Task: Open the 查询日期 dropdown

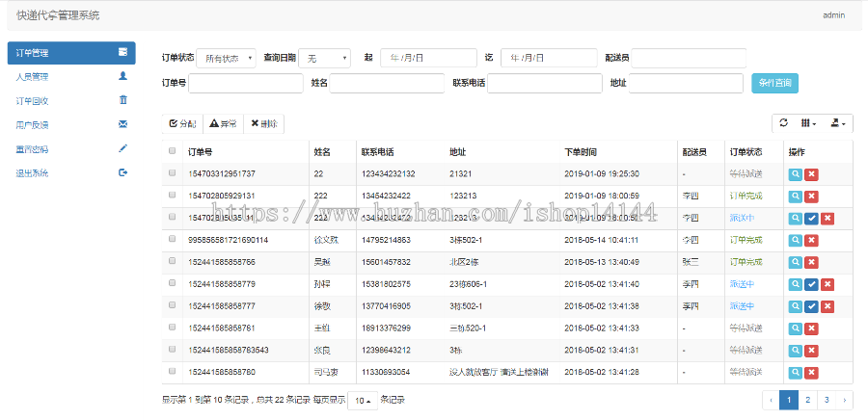Action: click(324, 58)
